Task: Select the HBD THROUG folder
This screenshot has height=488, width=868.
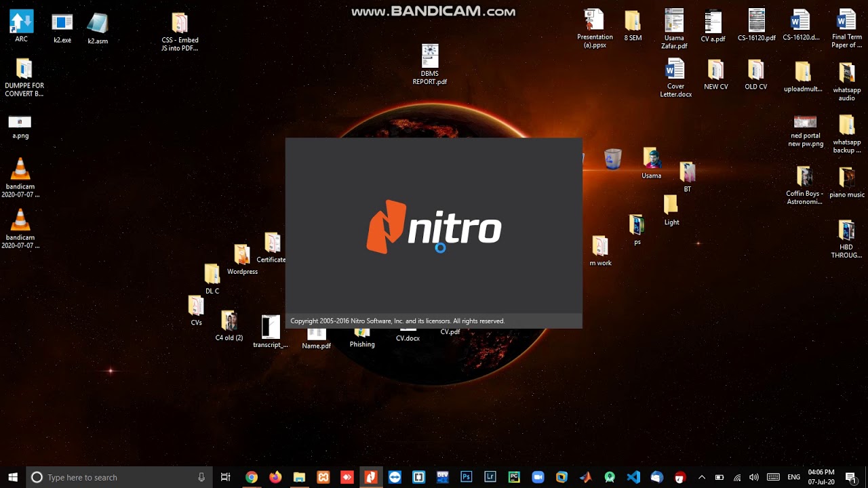Action: [846, 239]
